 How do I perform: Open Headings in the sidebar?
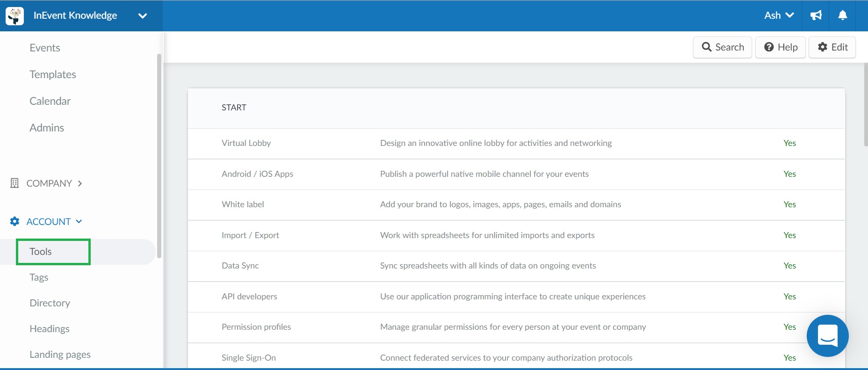coord(50,329)
